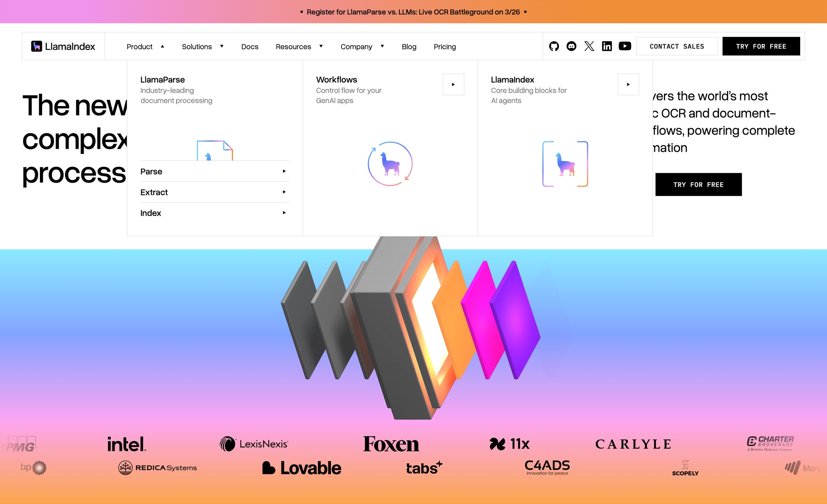Open the Pricing menu item

pos(445,47)
